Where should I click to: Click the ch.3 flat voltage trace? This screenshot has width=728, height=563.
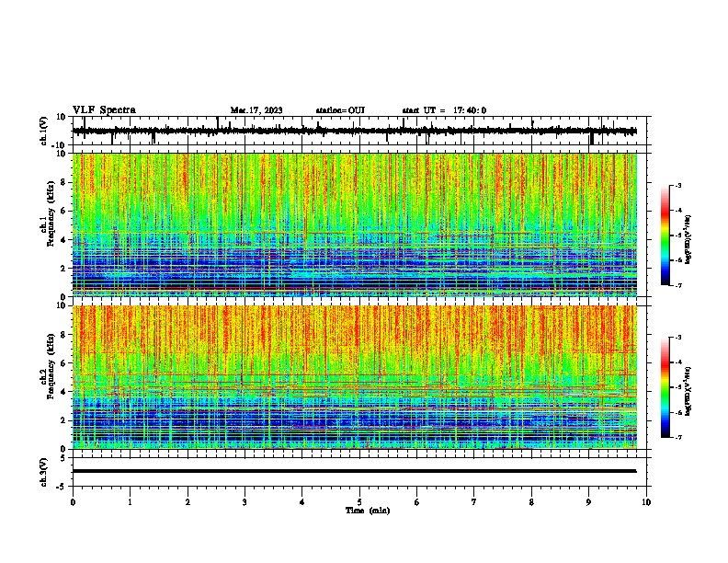coord(355,471)
